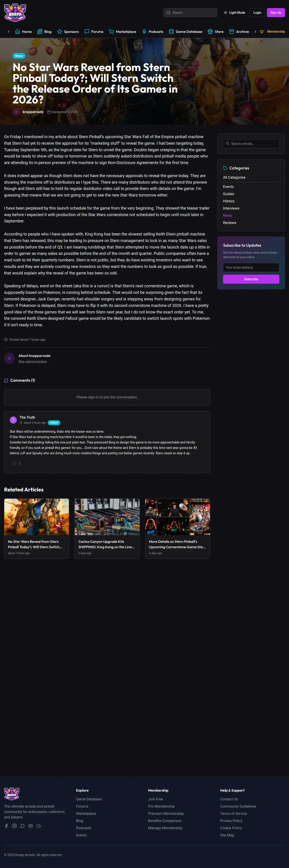
Task: Click the Membership crown icon
Action: (x=262, y=32)
